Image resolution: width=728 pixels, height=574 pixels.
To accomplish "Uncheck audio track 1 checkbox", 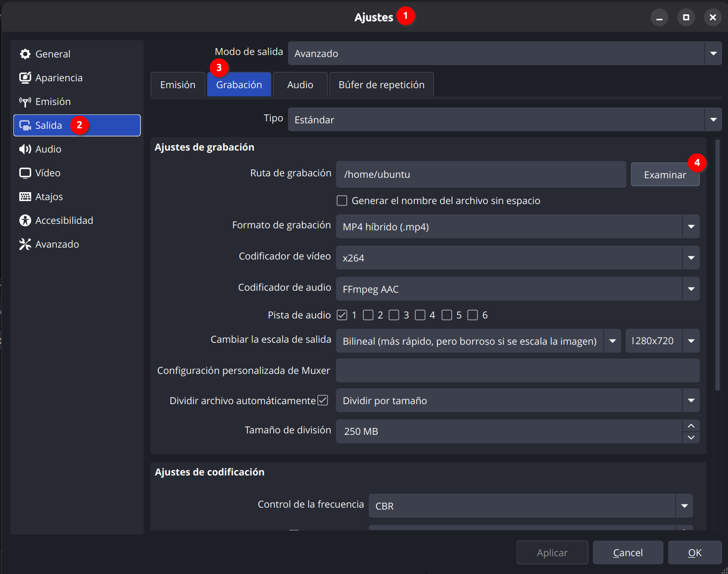I will click(x=342, y=315).
